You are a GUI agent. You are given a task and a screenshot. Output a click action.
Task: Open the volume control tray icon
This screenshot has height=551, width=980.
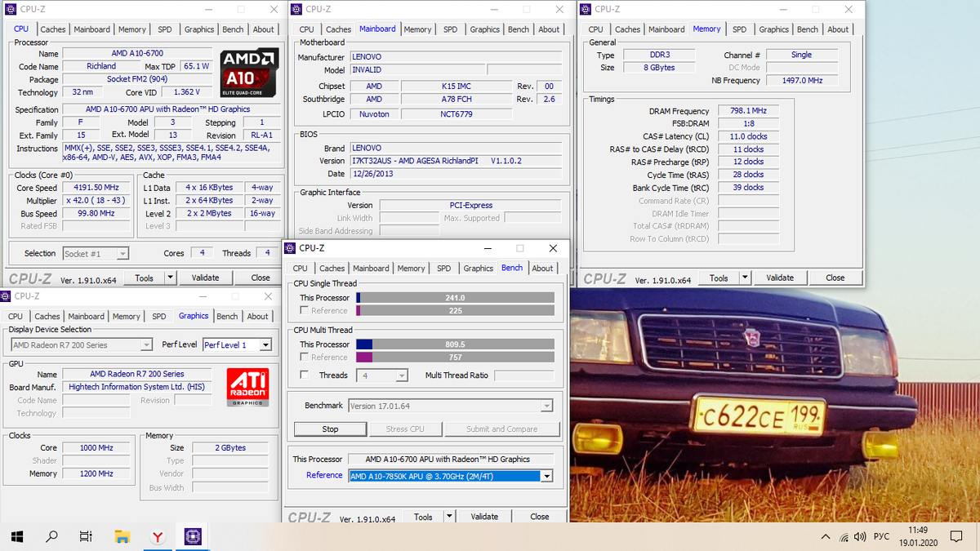(859, 537)
